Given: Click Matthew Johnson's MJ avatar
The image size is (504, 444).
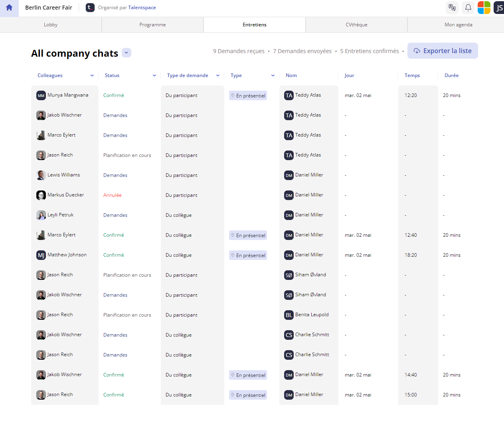Looking at the screenshot, I should 41,255.
